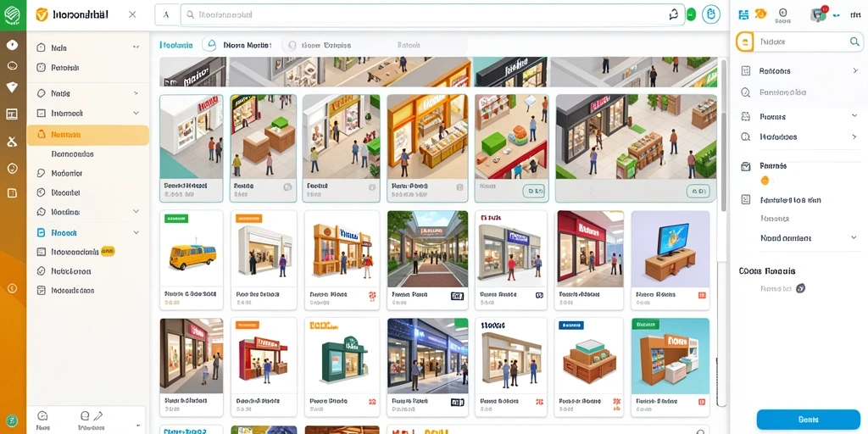Select the scissors tool icon in left rail
The image size is (868, 434).
click(x=12, y=142)
